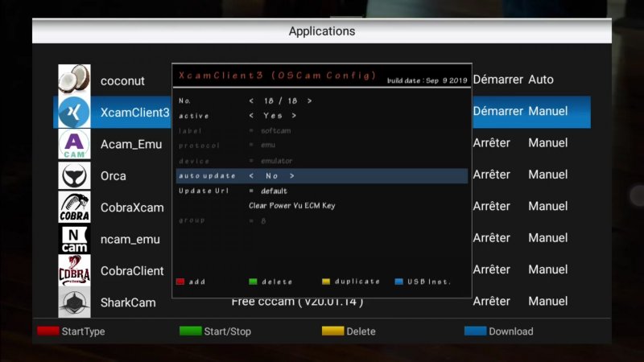Select the coconut app icon
This screenshot has width=644, height=362.
74,80
